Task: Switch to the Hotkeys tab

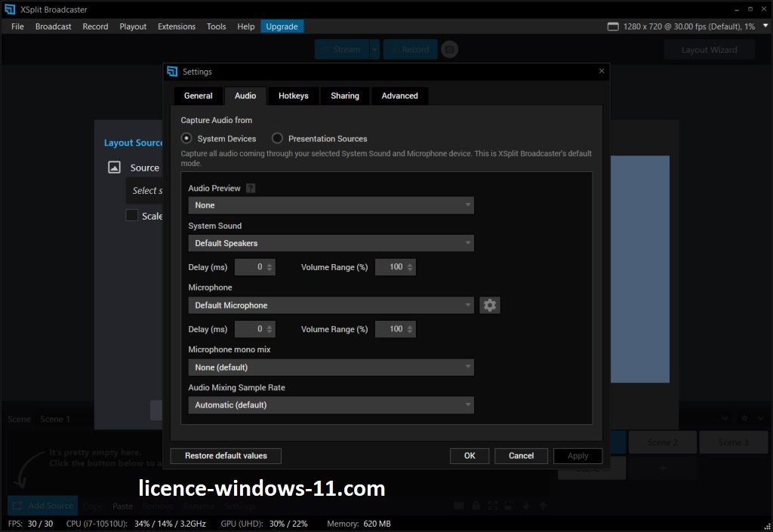Action: (293, 96)
